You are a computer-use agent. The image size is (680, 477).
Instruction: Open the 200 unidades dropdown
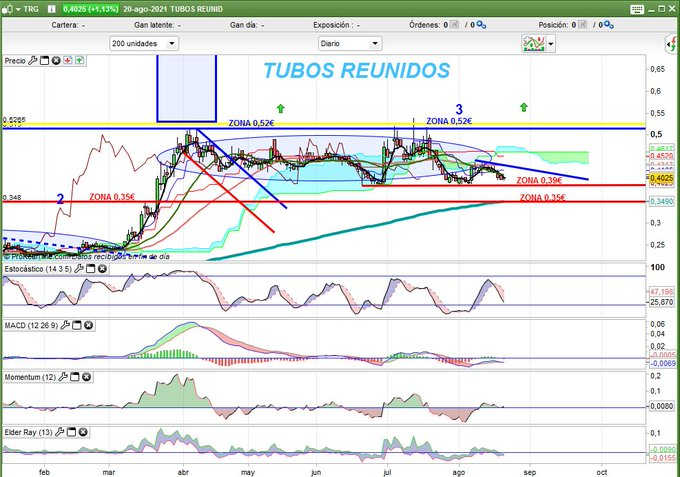[x=144, y=43]
